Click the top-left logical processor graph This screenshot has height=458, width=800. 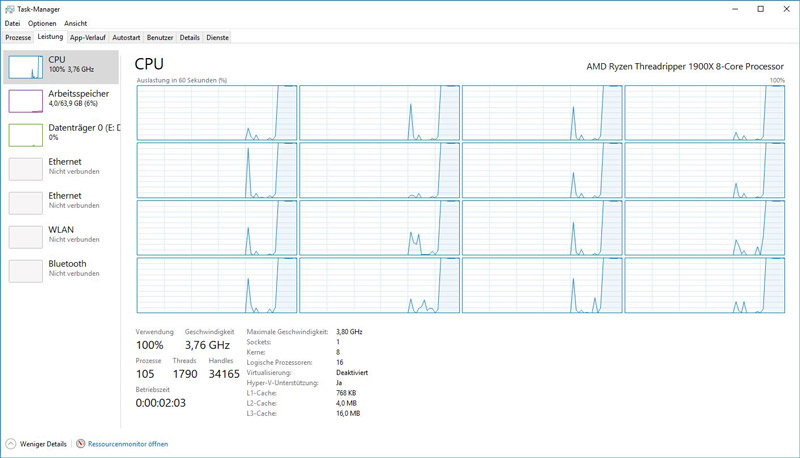click(x=217, y=113)
